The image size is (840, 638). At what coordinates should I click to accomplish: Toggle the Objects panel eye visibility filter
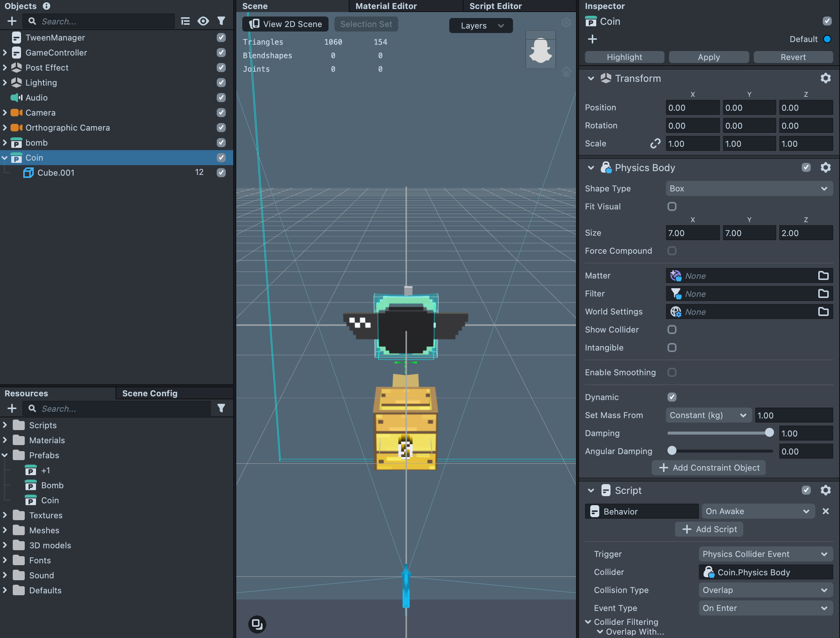203,21
